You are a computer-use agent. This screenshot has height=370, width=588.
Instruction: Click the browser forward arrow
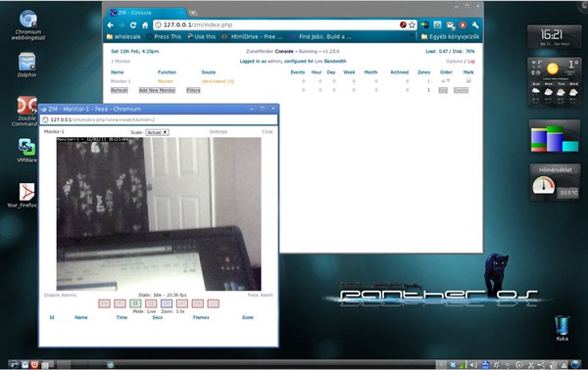point(122,25)
